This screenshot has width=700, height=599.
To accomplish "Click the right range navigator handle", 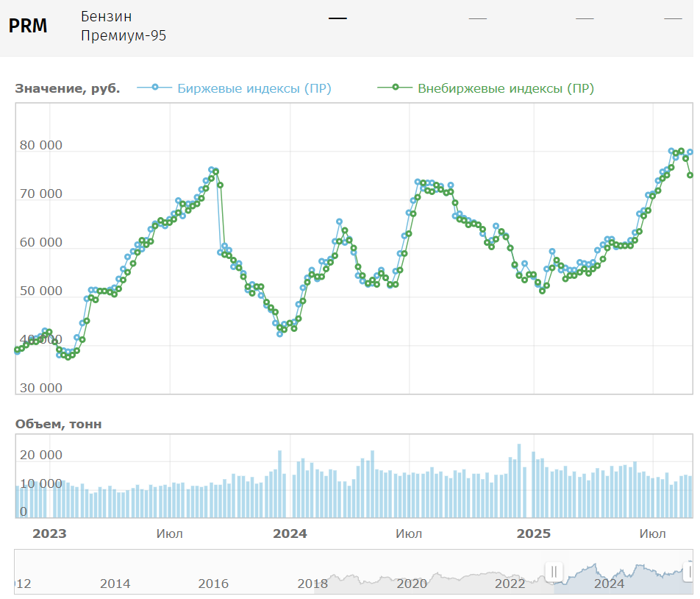I will (x=689, y=571).
